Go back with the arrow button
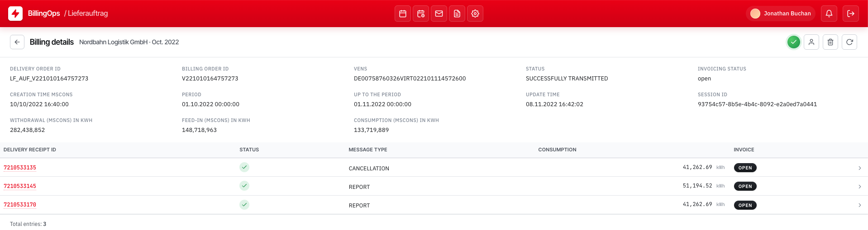This screenshot has width=868, height=230. (17, 42)
